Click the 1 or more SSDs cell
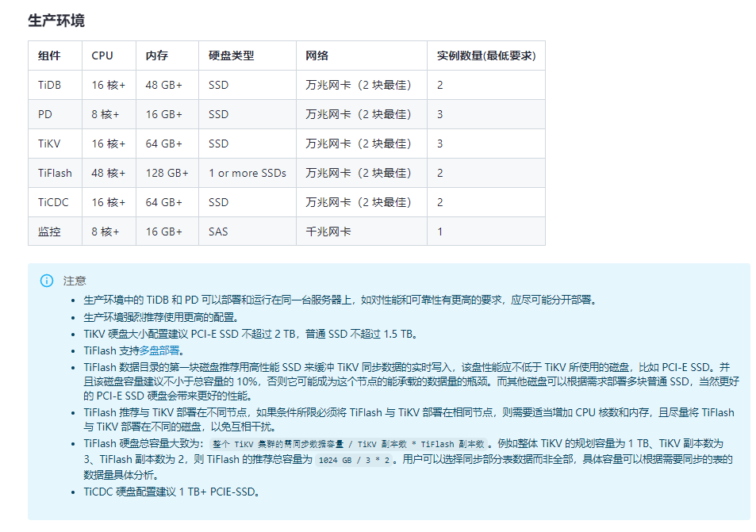The width and height of the screenshot is (756, 532). [248, 174]
